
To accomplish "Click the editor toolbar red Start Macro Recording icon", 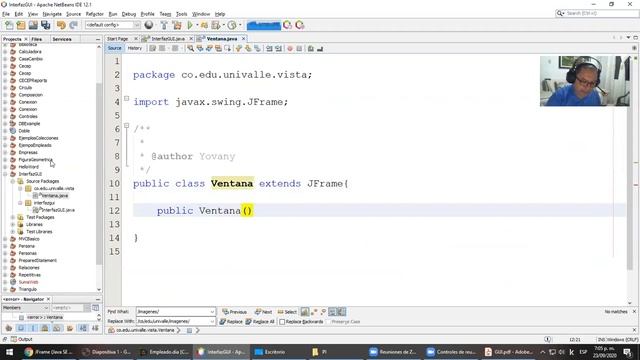I will coord(290,49).
